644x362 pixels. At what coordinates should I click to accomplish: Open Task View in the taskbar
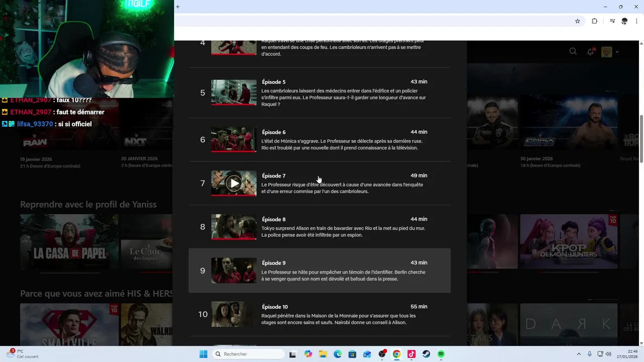[293, 354]
